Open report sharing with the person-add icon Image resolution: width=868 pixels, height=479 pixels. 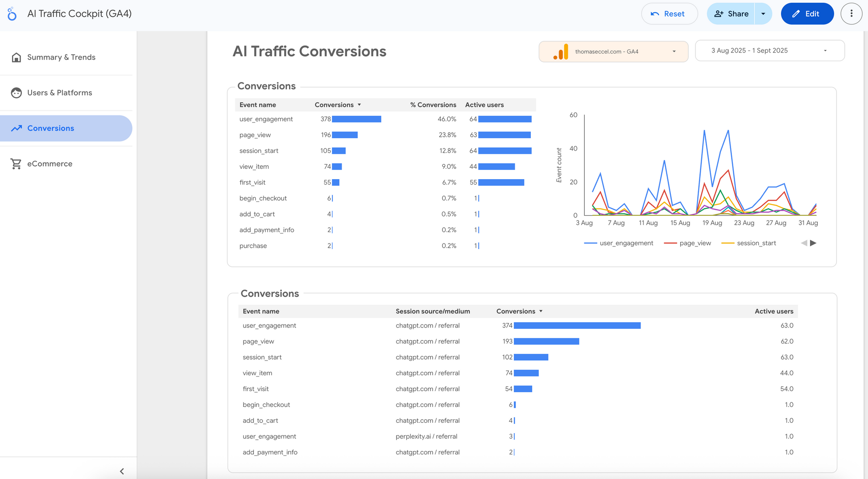(x=719, y=13)
